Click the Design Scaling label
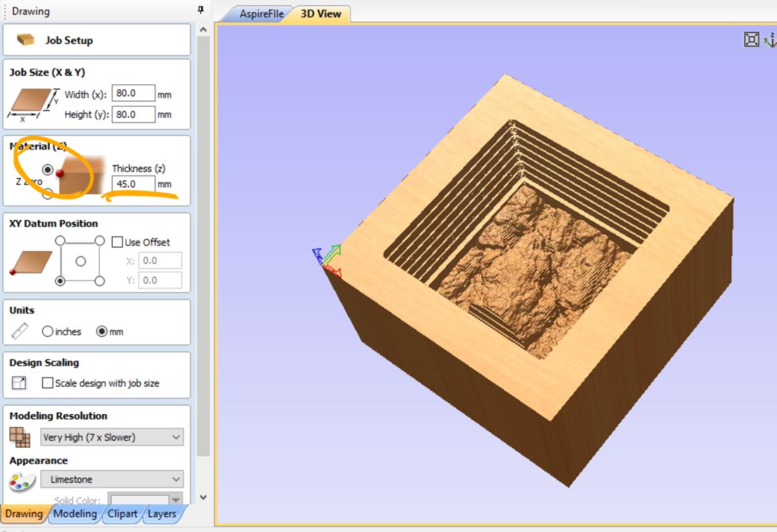The height and width of the screenshot is (532, 777). coord(44,362)
